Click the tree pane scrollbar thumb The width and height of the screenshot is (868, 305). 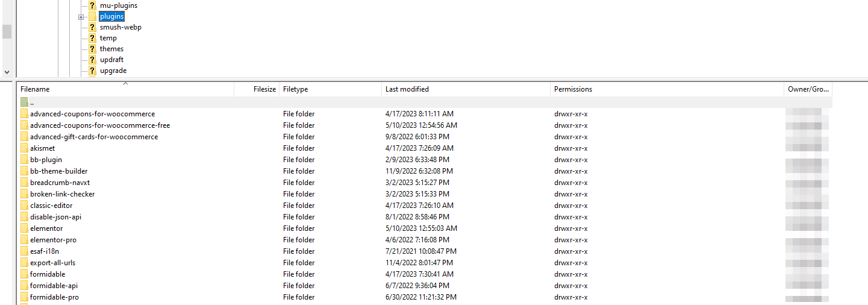pos(7,31)
